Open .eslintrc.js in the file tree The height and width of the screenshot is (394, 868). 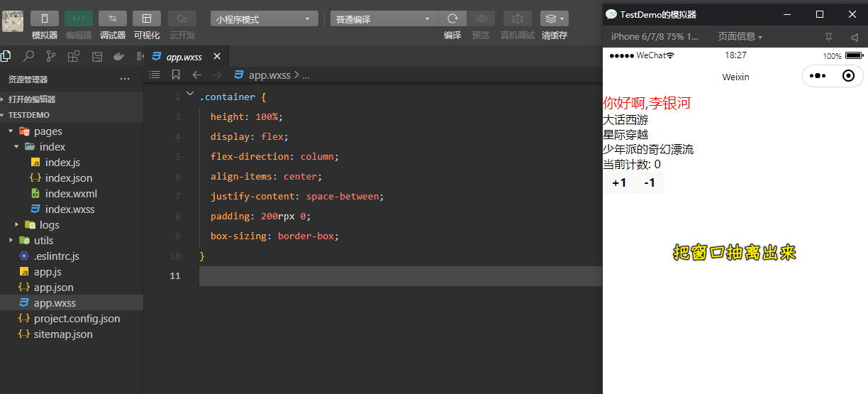(56, 256)
